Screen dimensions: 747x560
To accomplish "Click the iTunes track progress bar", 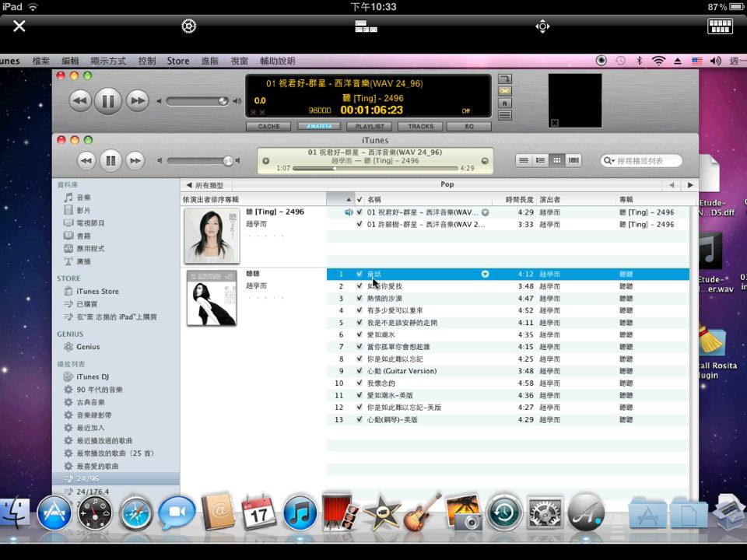I will [375, 168].
